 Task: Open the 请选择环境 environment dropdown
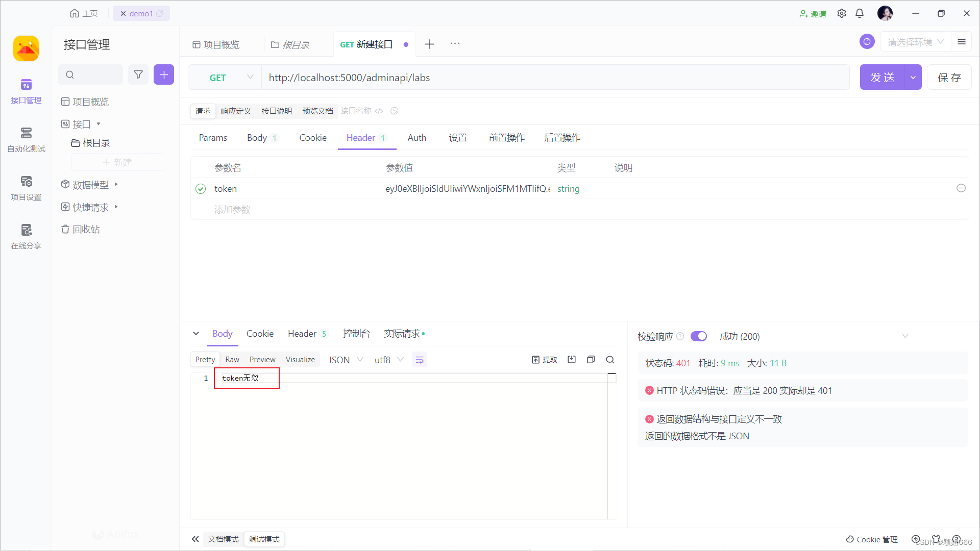pos(915,42)
